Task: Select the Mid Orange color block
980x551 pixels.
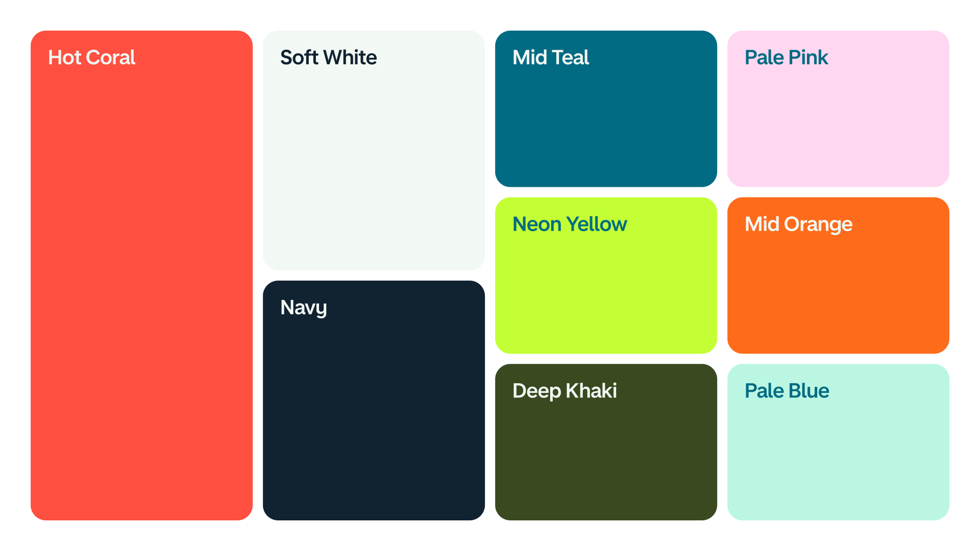Action: point(838,275)
